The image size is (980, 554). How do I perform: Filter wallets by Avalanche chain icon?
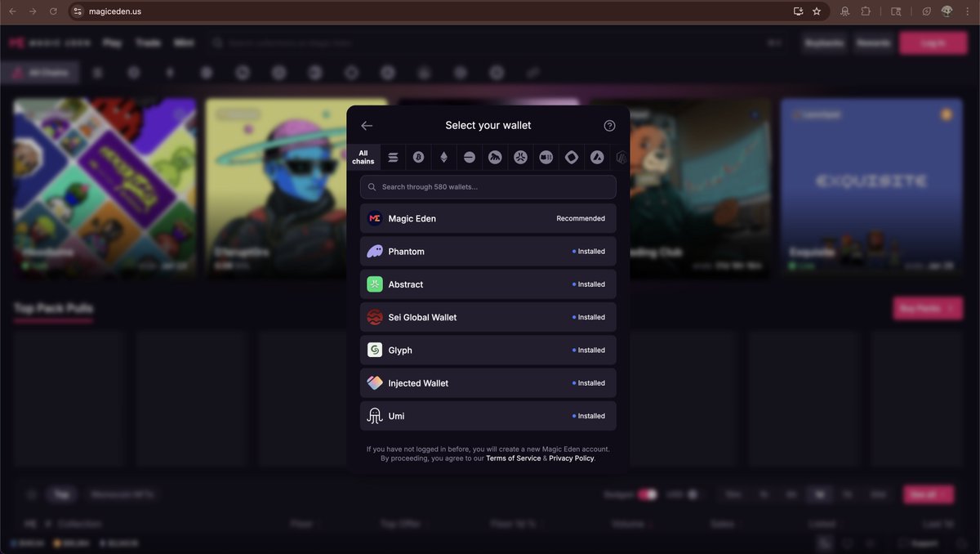597,157
